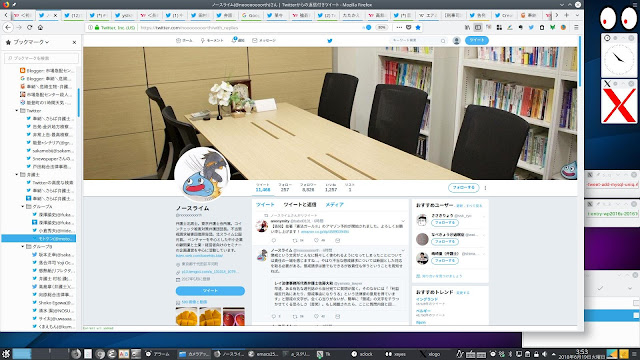Screen dimensions: 640x360
Task: Follow the first recommended user ささきりょう
Action: 445,223
